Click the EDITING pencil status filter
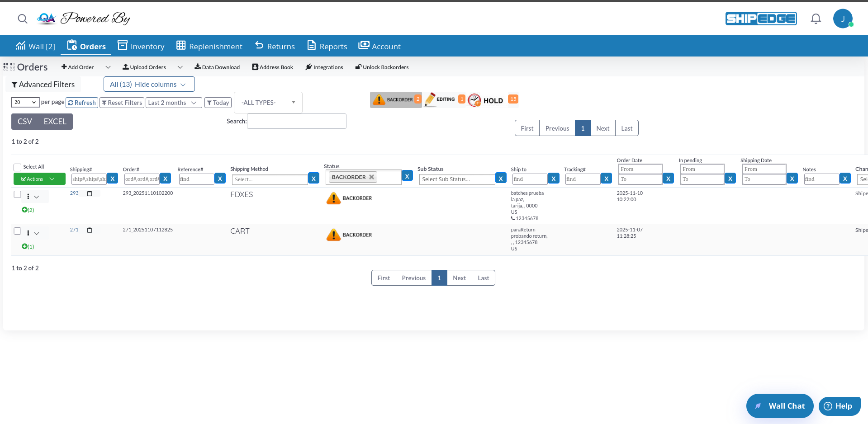This screenshot has width=868, height=424. click(431, 99)
